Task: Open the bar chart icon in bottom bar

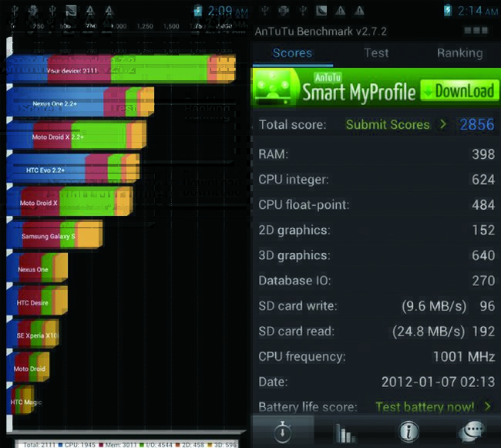Action: point(345,432)
